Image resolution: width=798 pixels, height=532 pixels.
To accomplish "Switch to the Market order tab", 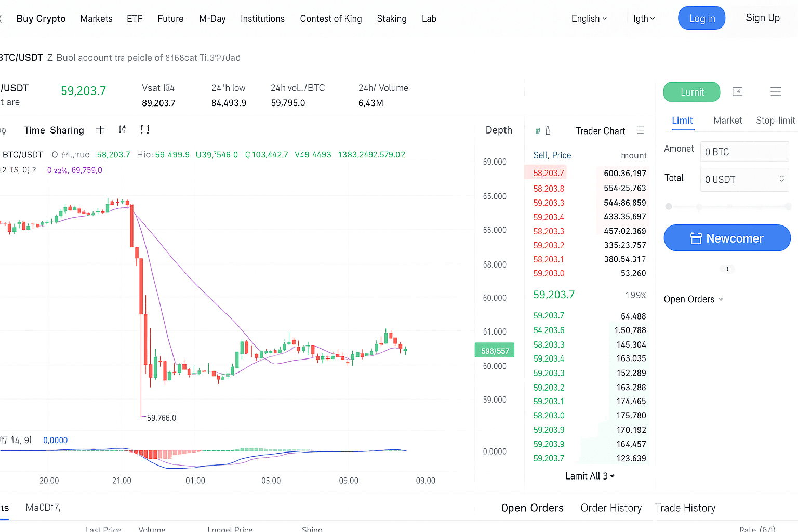I will [727, 121].
